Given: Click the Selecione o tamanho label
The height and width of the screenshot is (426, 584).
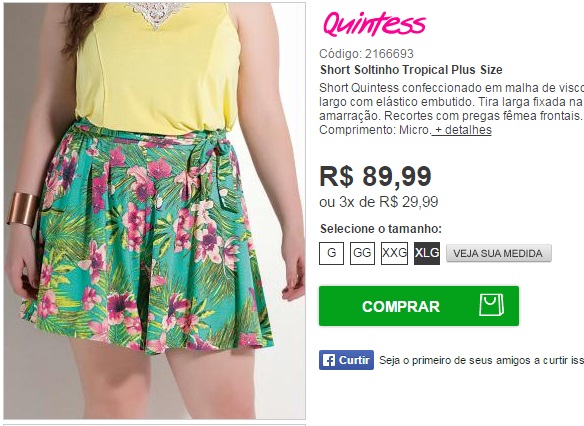Looking at the screenshot, I should pyautogui.click(x=381, y=228).
